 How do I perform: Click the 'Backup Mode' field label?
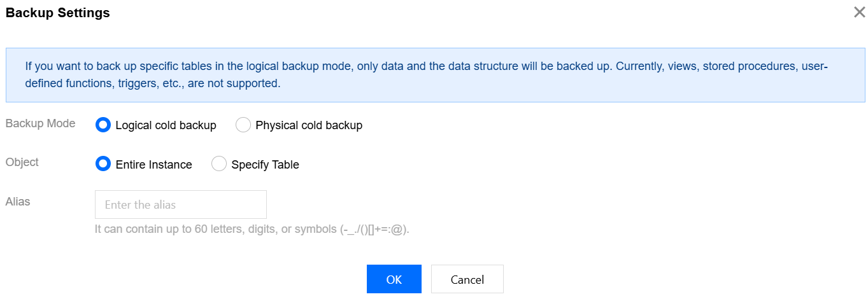[40, 123]
